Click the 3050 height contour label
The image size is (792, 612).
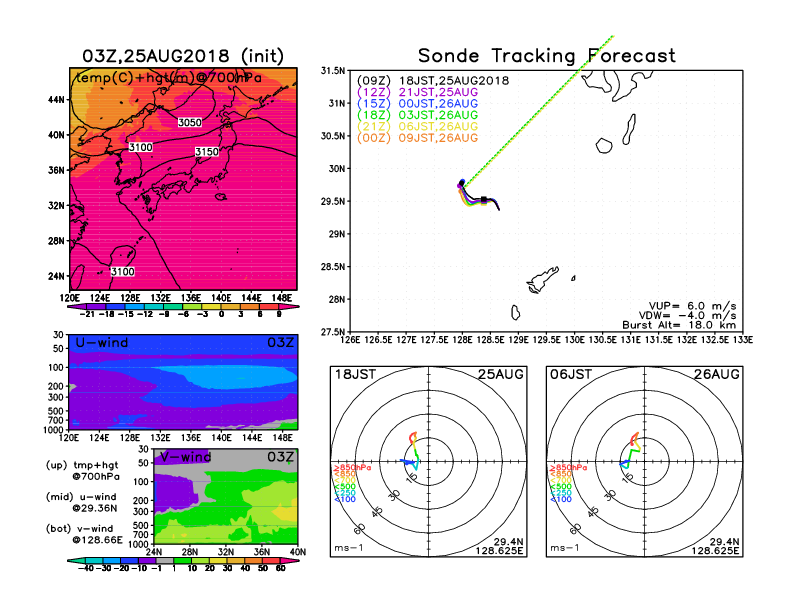coord(190,122)
